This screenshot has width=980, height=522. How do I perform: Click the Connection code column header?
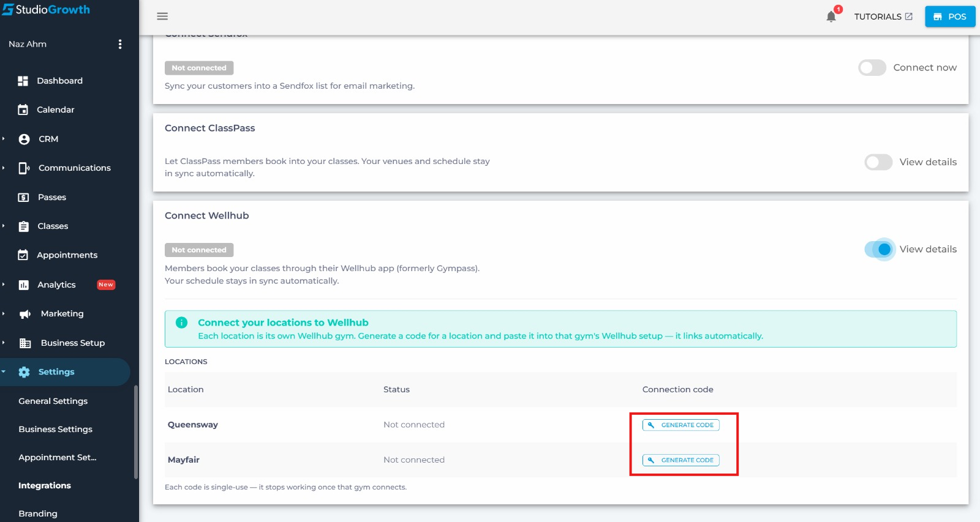[678, 389]
